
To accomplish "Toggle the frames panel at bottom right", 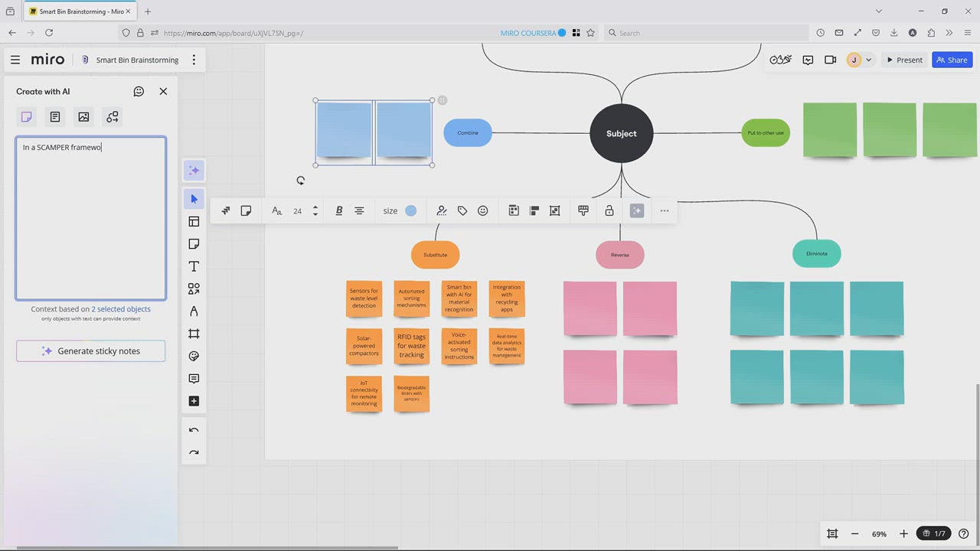I will pyautogui.click(x=832, y=533).
